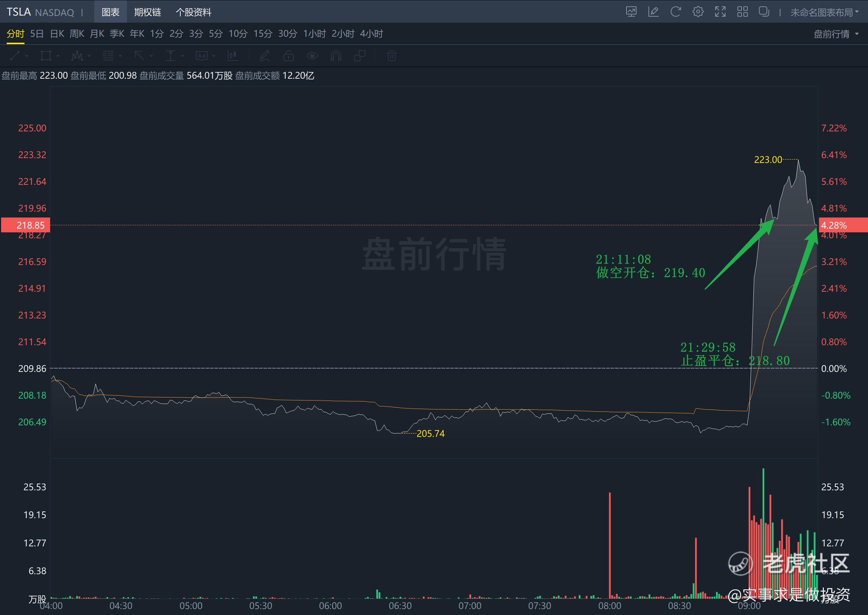Expand the Fibonacci tool dropdown arrow
The width and height of the screenshot is (868, 615).
(120, 56)
